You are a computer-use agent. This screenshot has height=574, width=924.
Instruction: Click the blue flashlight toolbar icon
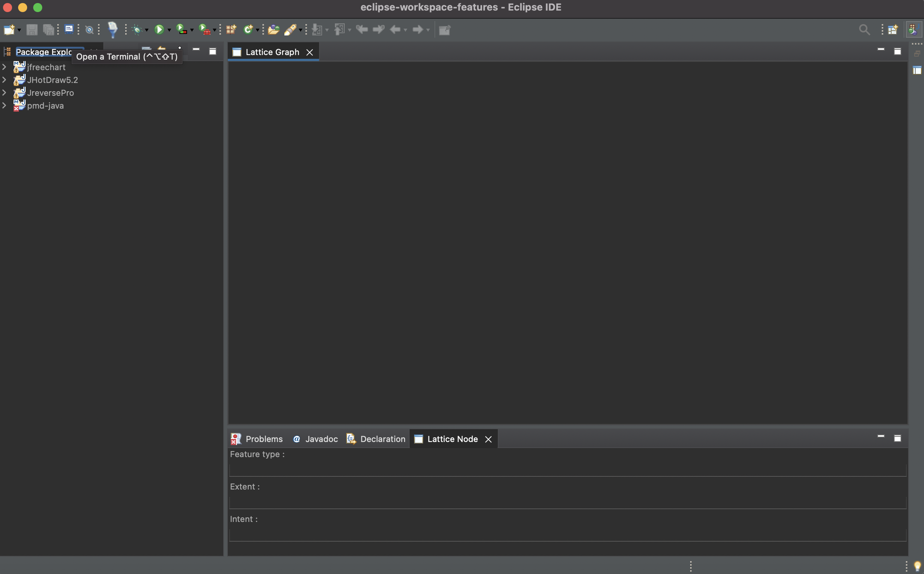coord(113,30)
